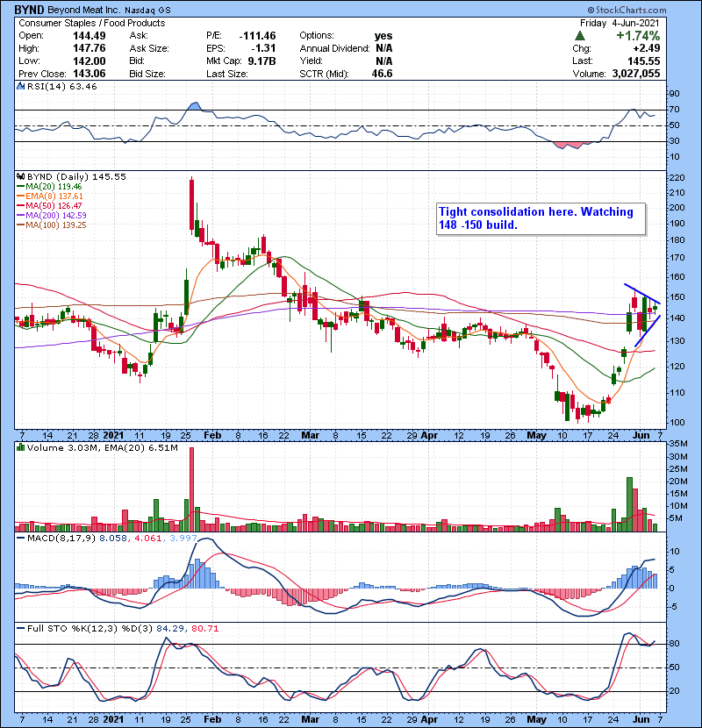Click the company name Beyond Meat Inc.

point(83,10)
